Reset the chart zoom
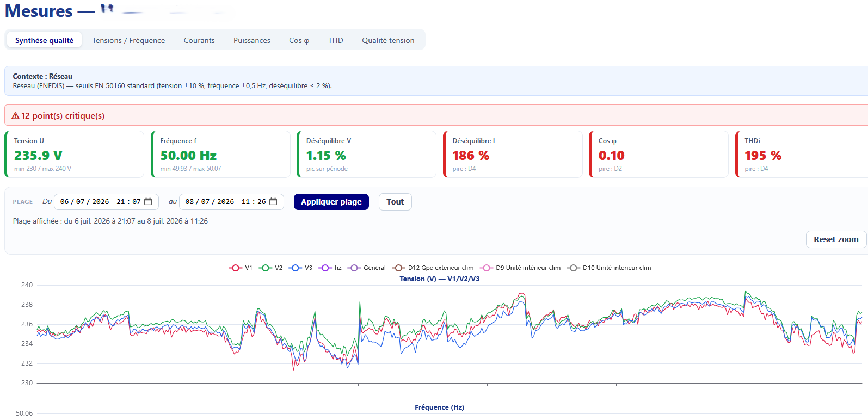This screenshot has height=420, width=868. pos(836,239)
